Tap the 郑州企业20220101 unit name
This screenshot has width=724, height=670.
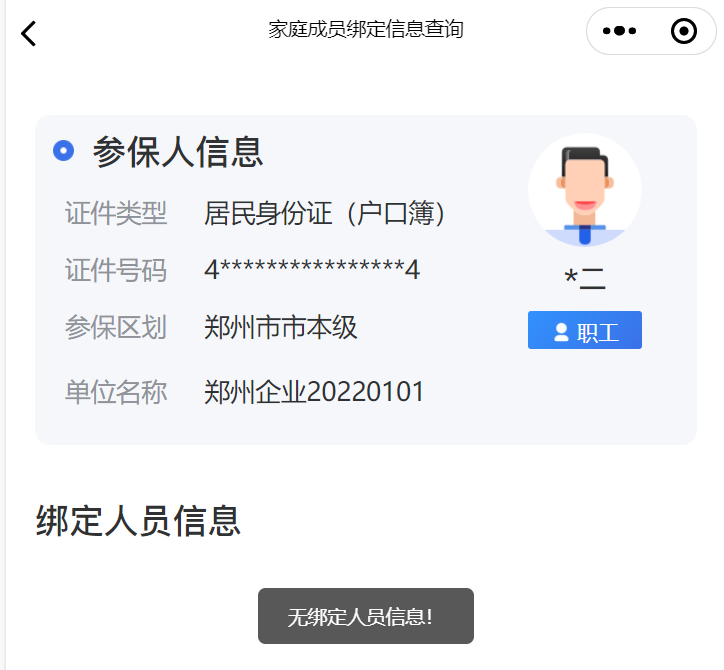[314, 392]
